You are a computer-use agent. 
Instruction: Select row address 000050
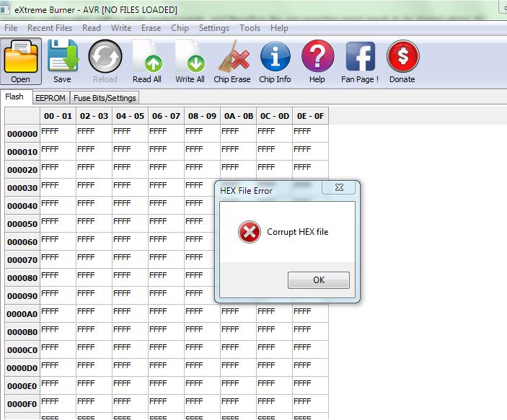point(22,224)
